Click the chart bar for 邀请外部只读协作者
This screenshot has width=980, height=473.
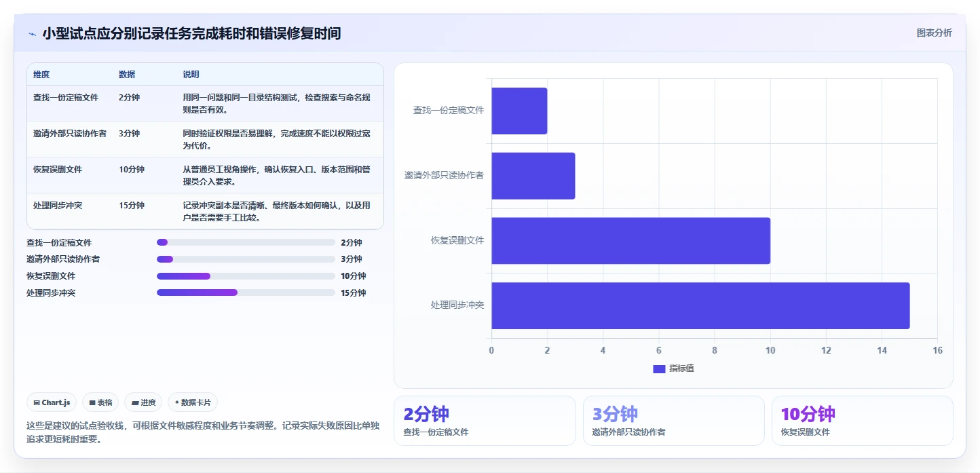tap(533, 176)
